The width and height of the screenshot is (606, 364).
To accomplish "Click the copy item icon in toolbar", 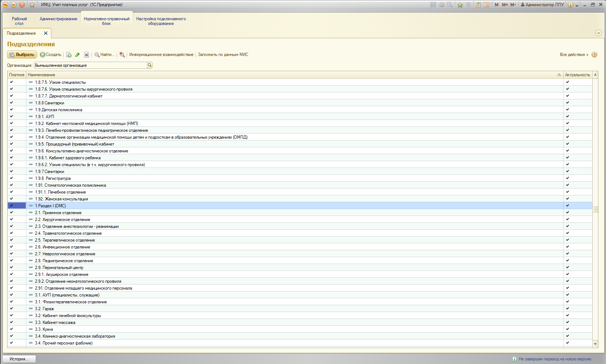I will tap(69, 55).
